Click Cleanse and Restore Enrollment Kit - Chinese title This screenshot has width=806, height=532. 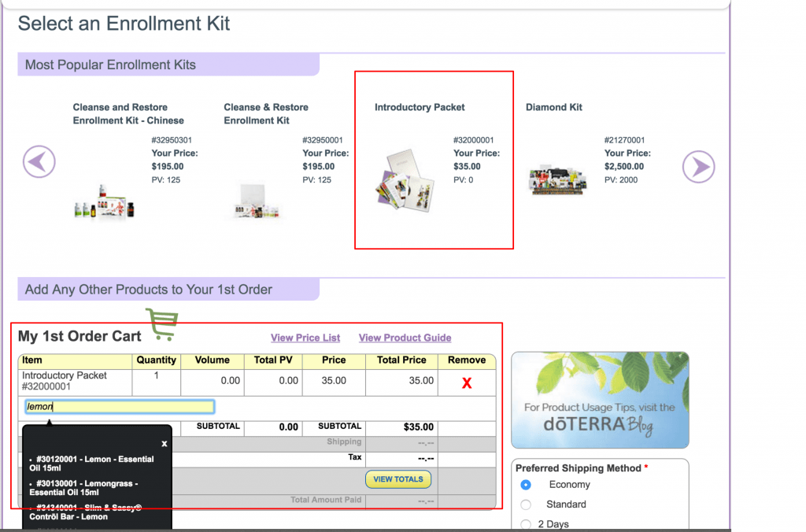(x=128, y=113)
